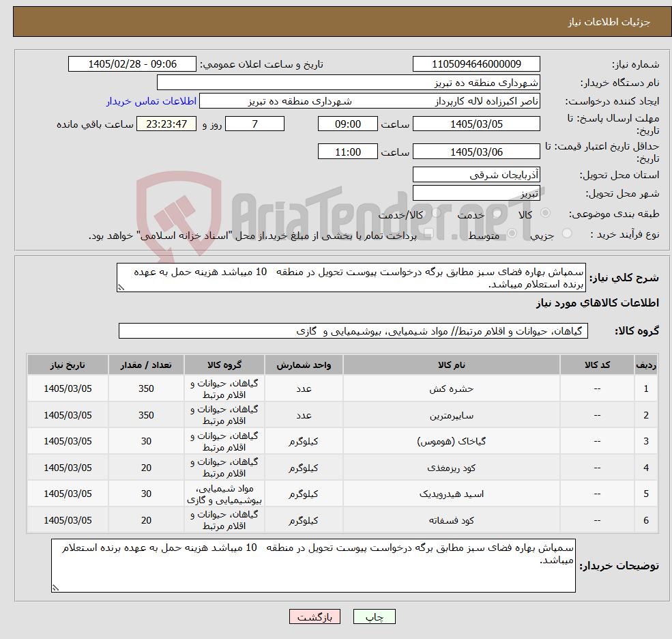Click the چاپ (print) button
This screenshot has width=672, height=639.
point(374,616)
